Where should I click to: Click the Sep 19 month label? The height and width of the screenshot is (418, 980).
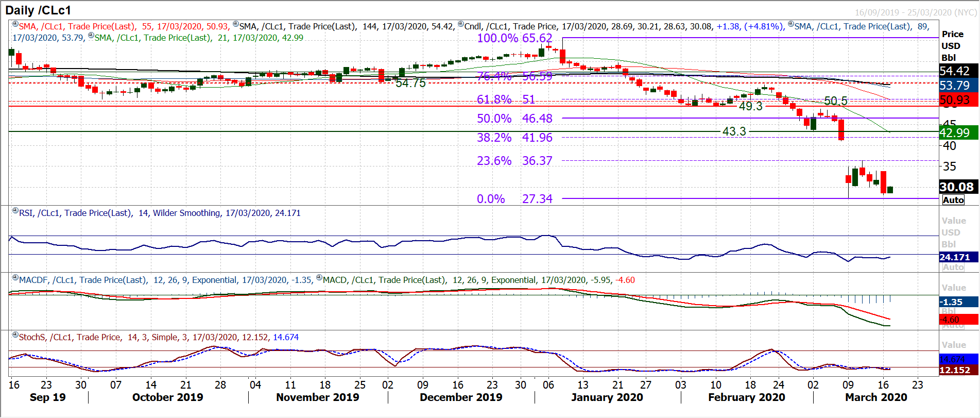tap(47, 397)
